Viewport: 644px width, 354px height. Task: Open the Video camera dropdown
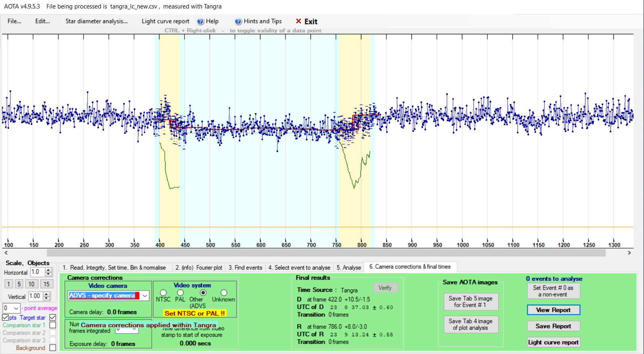point(145,296)
